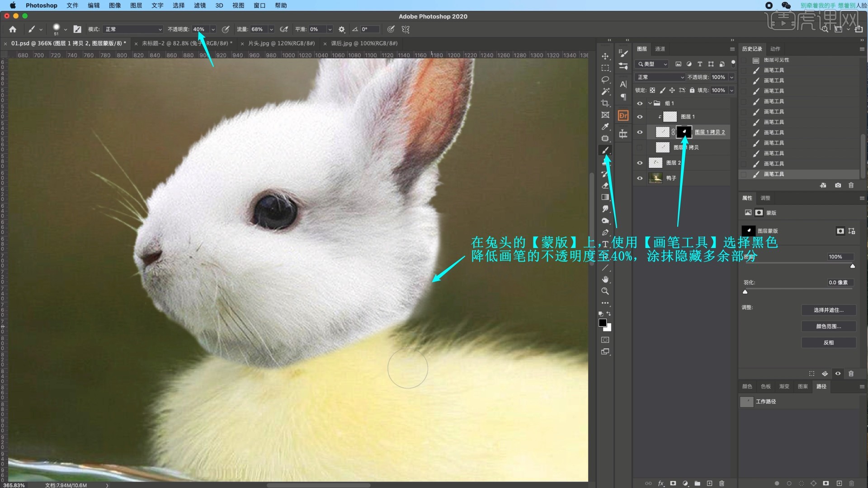Click the 选择并遮住 button

pyautogui.click(x=828, y=310)
